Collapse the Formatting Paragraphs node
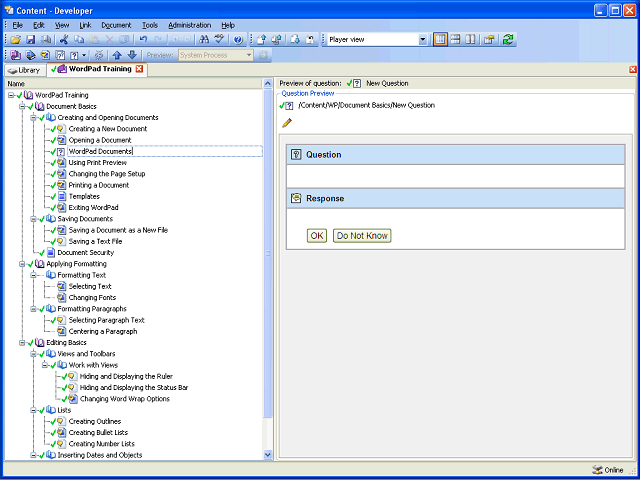The height and width of the screenshot is (480, 640). point(33,309)
